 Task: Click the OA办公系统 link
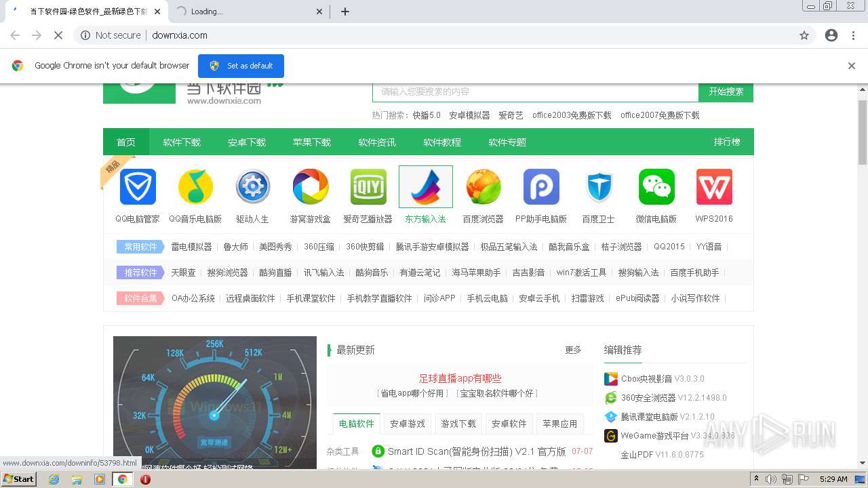coord(193,298)
